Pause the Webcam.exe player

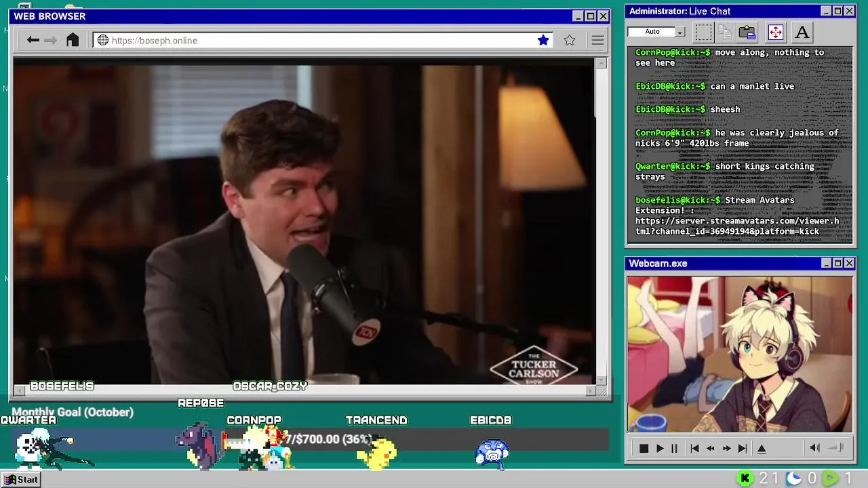(674, 448)
